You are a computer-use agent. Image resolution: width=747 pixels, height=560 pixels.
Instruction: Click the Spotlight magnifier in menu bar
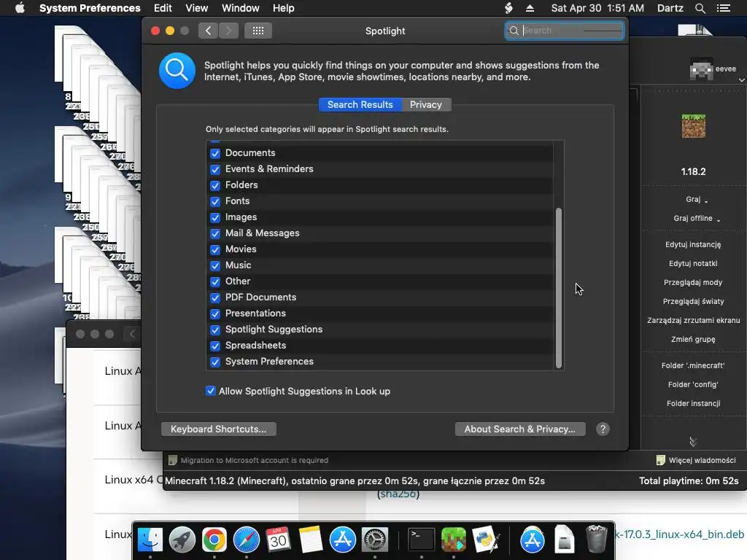(x=700, y=8)
